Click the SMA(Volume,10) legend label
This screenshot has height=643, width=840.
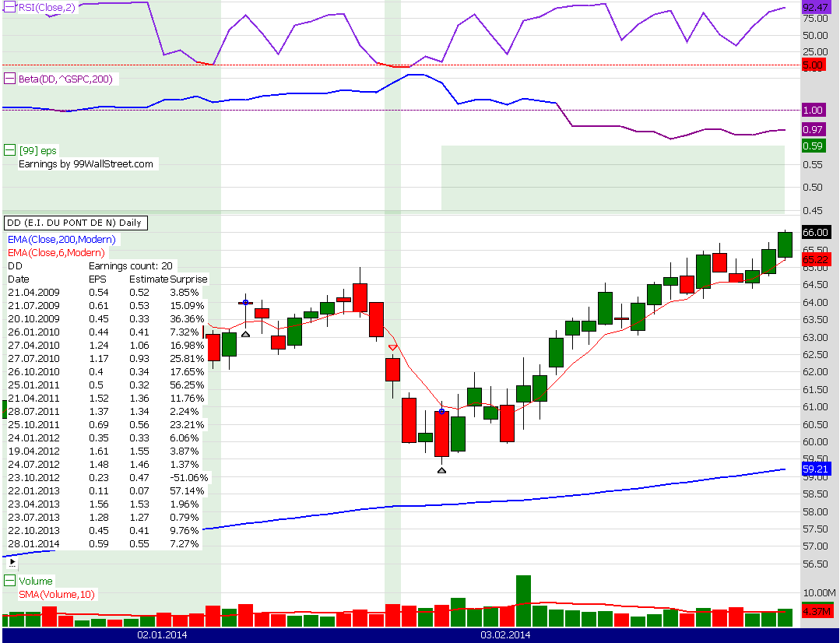coord(57,595)
